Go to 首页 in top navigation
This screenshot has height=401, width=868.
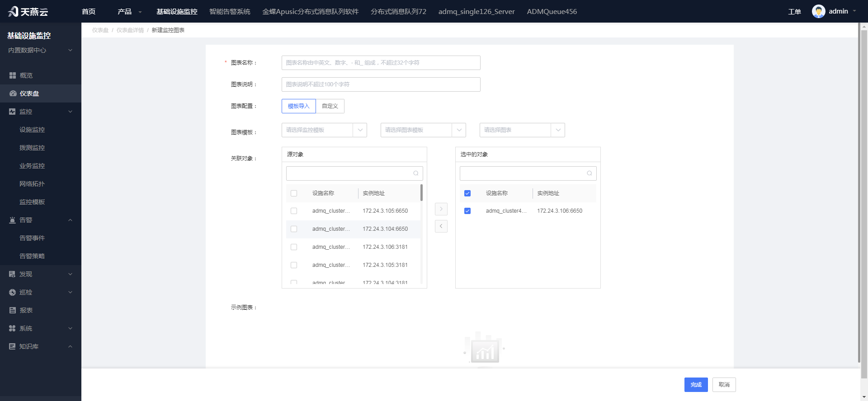tap(89, 11)
